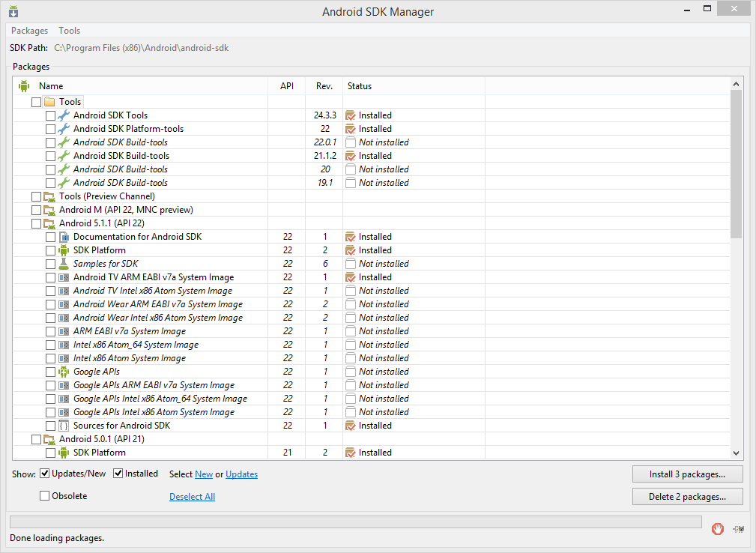Select Google APIs Intel x86 Atom System Image text
756x553 pixels.
click(154, 412)
